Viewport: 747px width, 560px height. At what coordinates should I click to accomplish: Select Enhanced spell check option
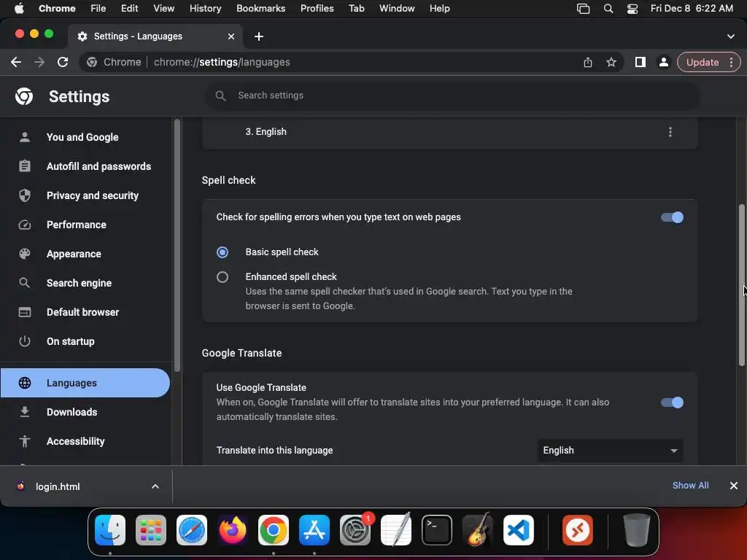[222, 277]
